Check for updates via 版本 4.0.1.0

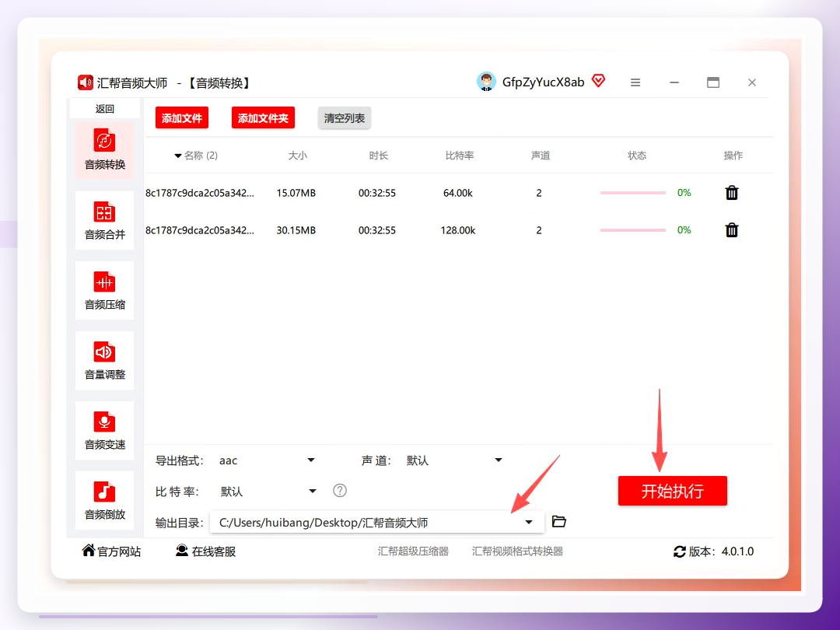point(713,551)
